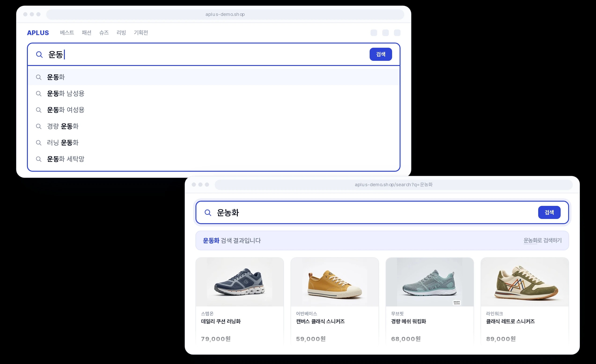
Task: Click the search icon next to 운동화 세탁망
Action: [38, 159]
